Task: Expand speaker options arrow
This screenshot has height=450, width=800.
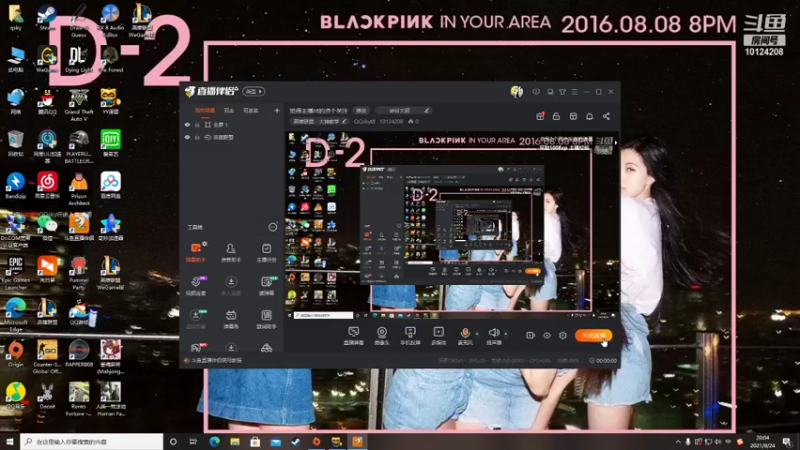Action: (506, 334)
